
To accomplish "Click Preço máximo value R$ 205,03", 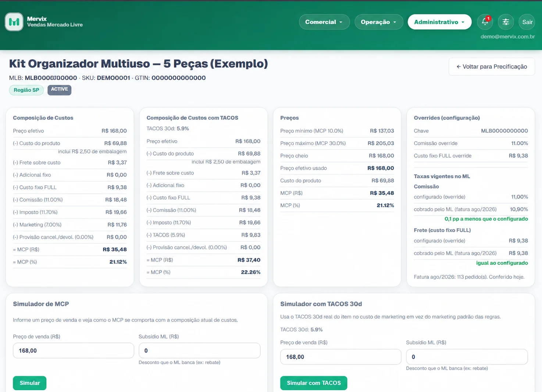I will pyautogui.click(x=381, y=143).
